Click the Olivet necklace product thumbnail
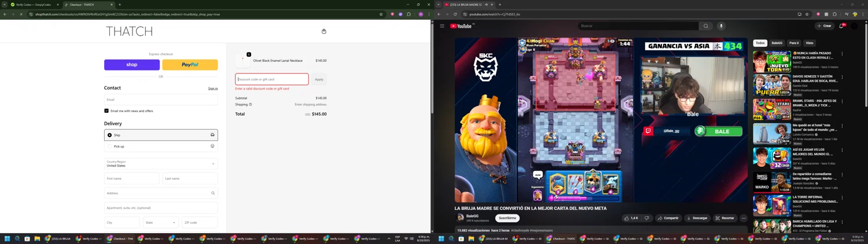The image size is (868, 244). click(242, 60)
